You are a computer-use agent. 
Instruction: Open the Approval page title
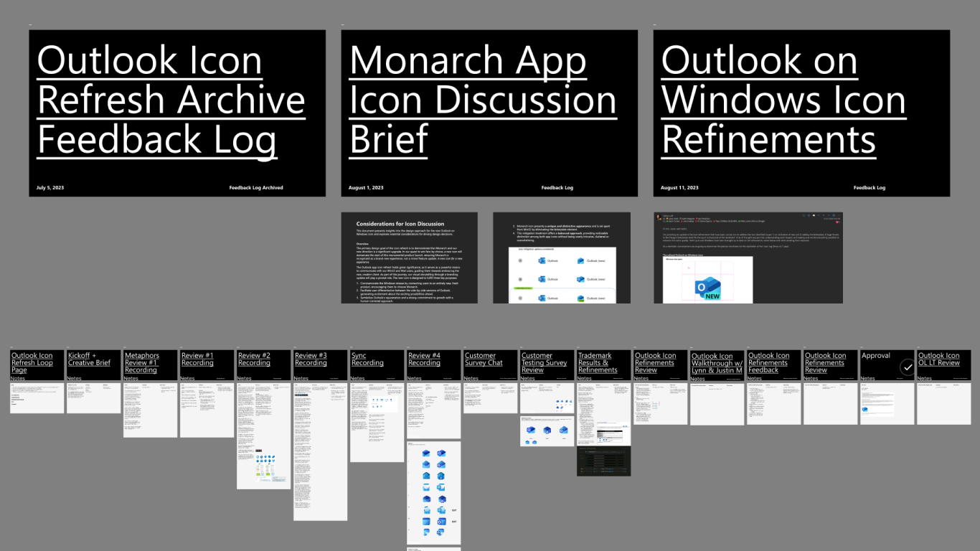(x=875, y=355)
